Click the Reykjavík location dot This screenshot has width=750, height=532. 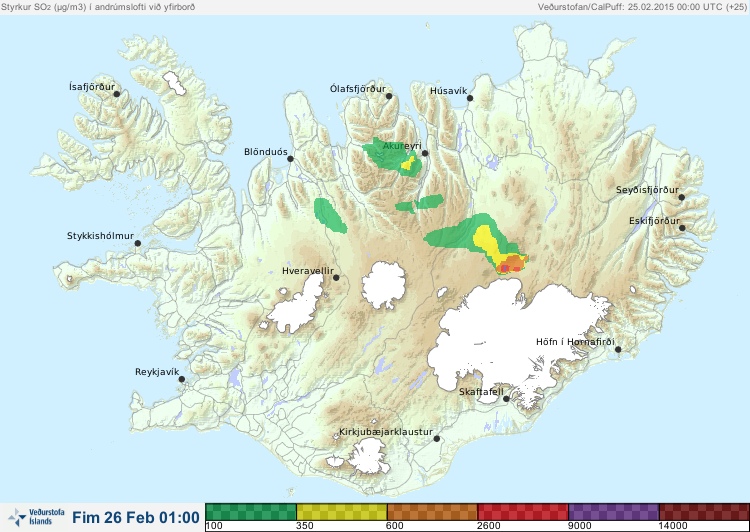(182, 379)
